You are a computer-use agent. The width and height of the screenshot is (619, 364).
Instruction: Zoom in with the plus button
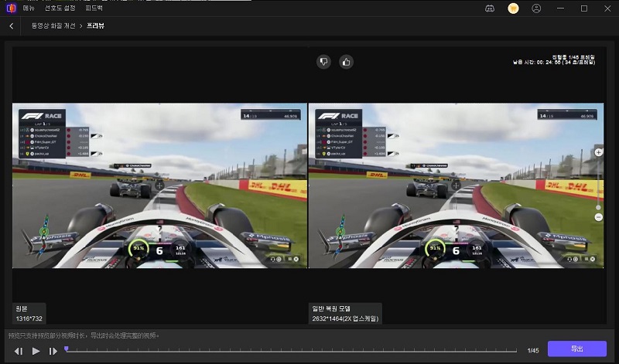[598, 152]
